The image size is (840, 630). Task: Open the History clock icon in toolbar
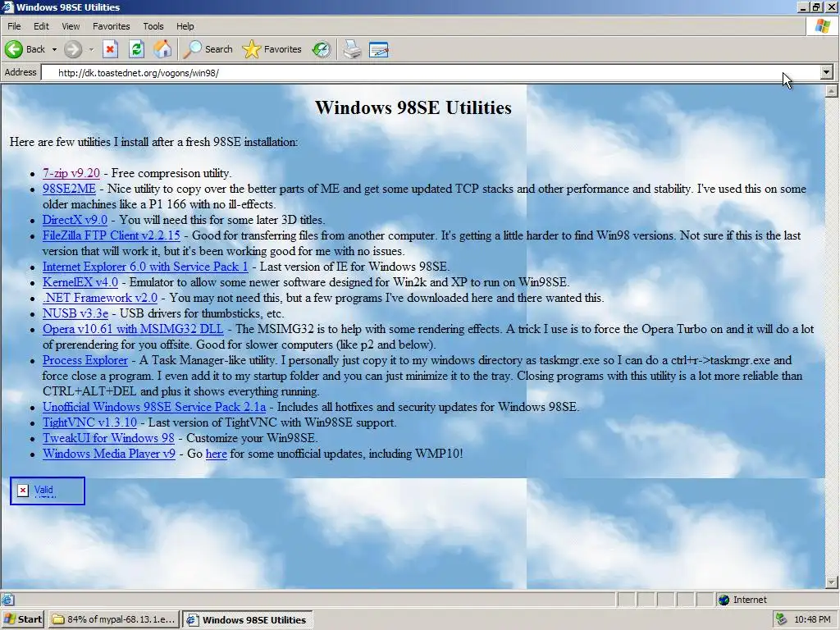(x=322, y=49)
